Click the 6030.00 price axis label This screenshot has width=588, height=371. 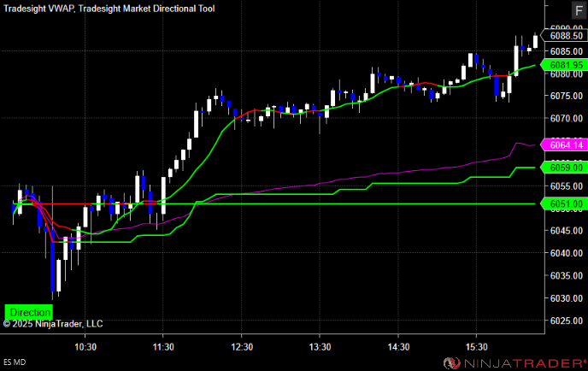click(x=567, y=298)
